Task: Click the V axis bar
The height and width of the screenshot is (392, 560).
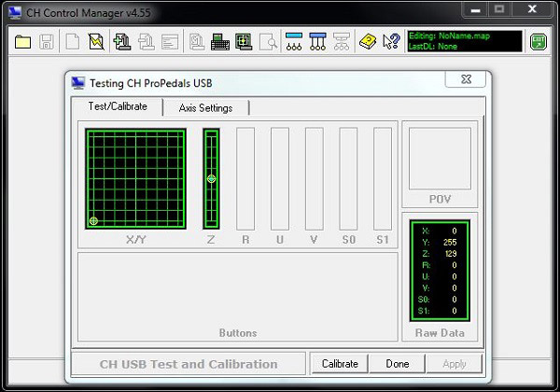Action: [315, 179]
